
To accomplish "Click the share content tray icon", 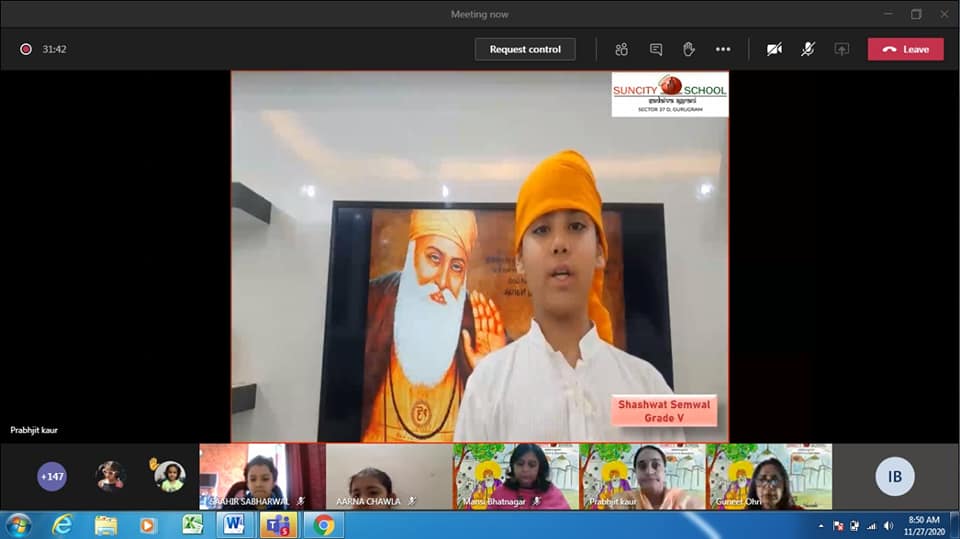I will tap(842, 49).
